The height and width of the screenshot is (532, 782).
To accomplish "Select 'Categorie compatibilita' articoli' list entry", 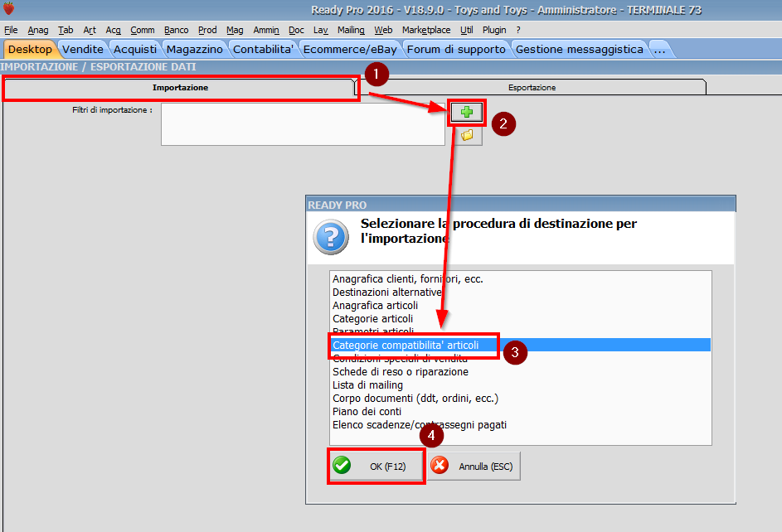I will click(x=521, y=346).
